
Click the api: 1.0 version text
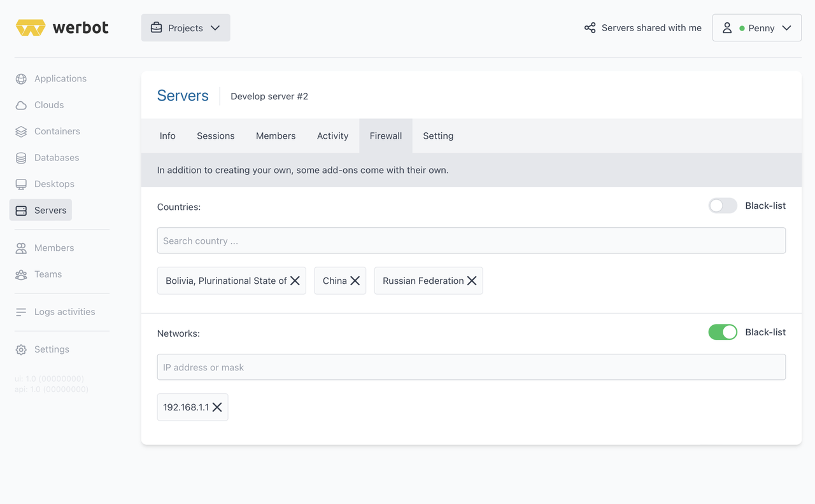click(52, 389)
